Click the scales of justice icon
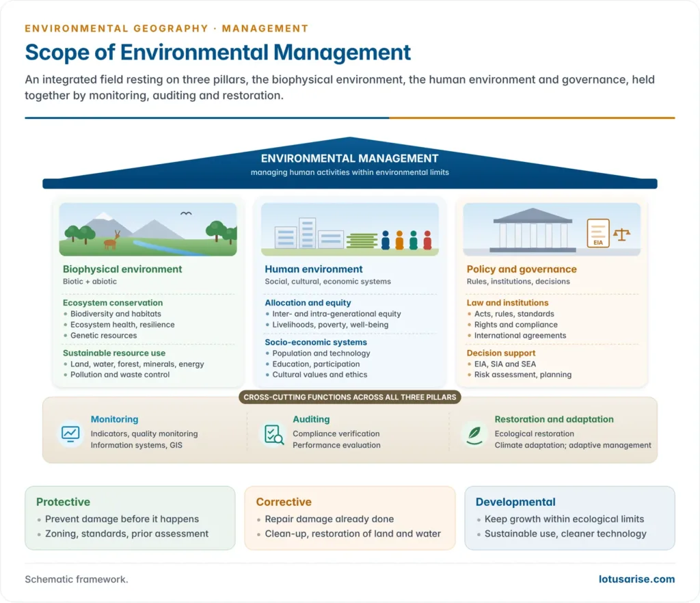Screen dimensions: 700x603 click(x=621, y=234)
